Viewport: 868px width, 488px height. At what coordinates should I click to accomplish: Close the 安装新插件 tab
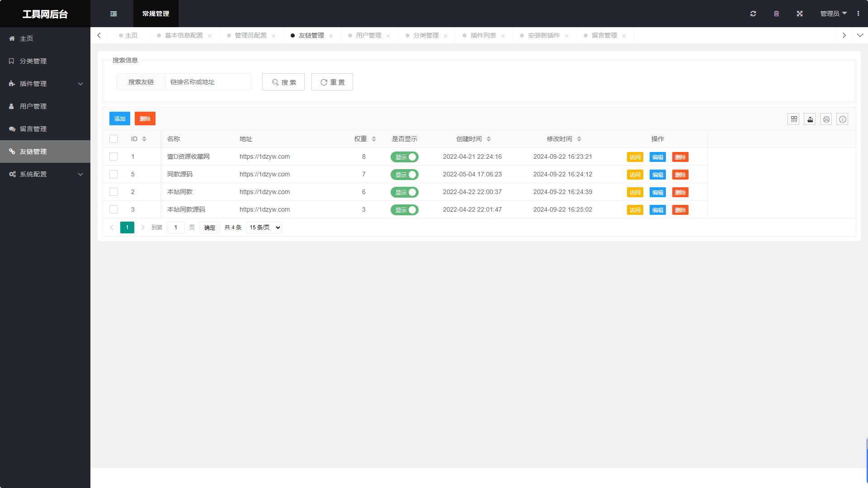(x=566, y=36)
